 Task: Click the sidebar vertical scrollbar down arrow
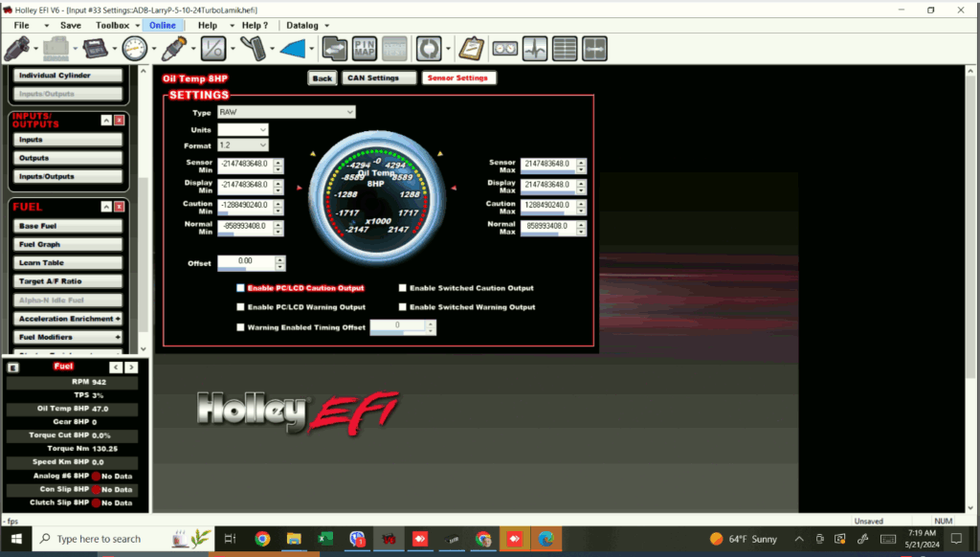pyautogui.click(x=144, y=348)
